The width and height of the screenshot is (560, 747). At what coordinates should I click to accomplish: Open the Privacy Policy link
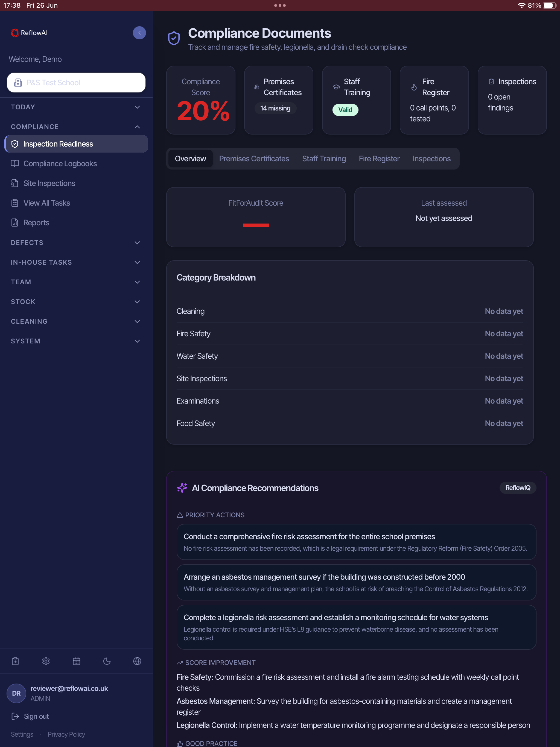(66, 734)
